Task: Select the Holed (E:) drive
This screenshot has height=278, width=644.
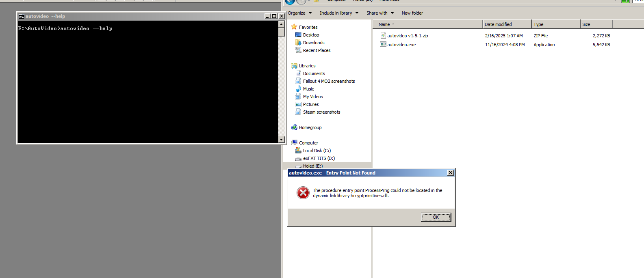Action: tap(313, 166)
